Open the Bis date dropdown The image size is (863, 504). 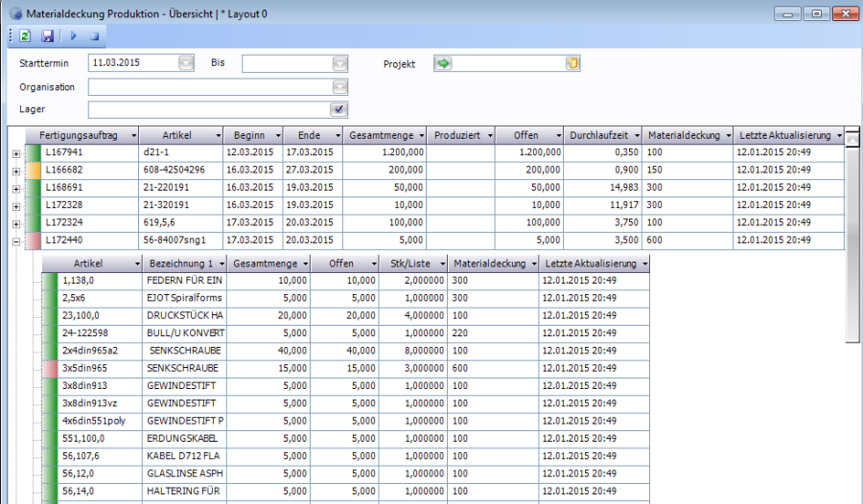pyautogui.click(x=339, y=64)
